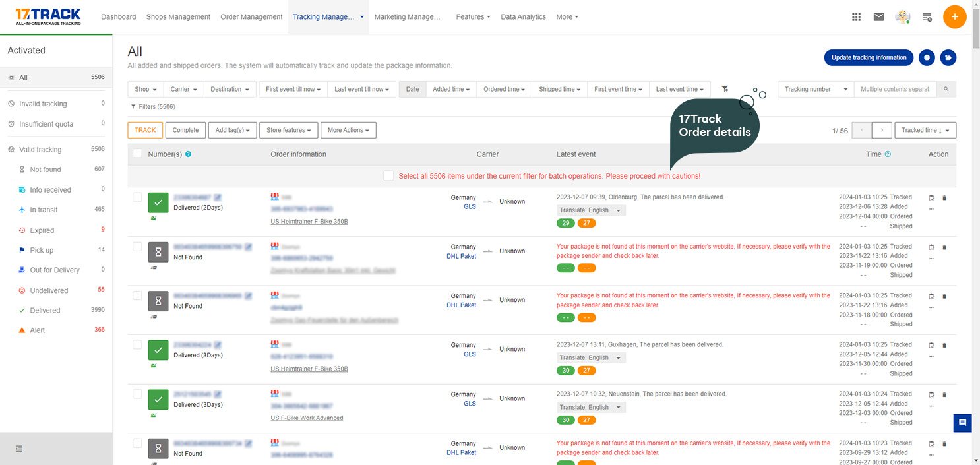Open the apps grid icon in header

[x=856, y=17]
